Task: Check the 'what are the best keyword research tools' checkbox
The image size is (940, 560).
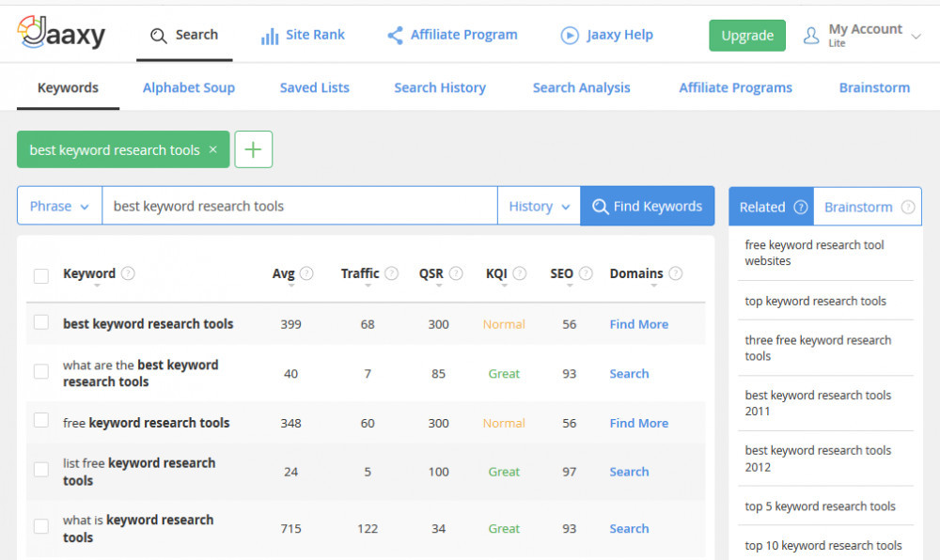Action: pyautogui.click(x=40, y=372)
